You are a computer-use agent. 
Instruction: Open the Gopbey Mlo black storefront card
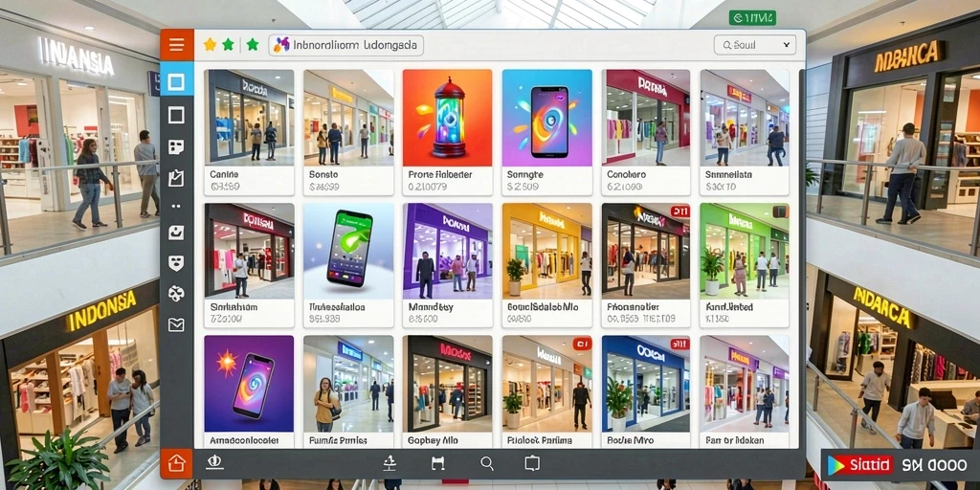448,391
